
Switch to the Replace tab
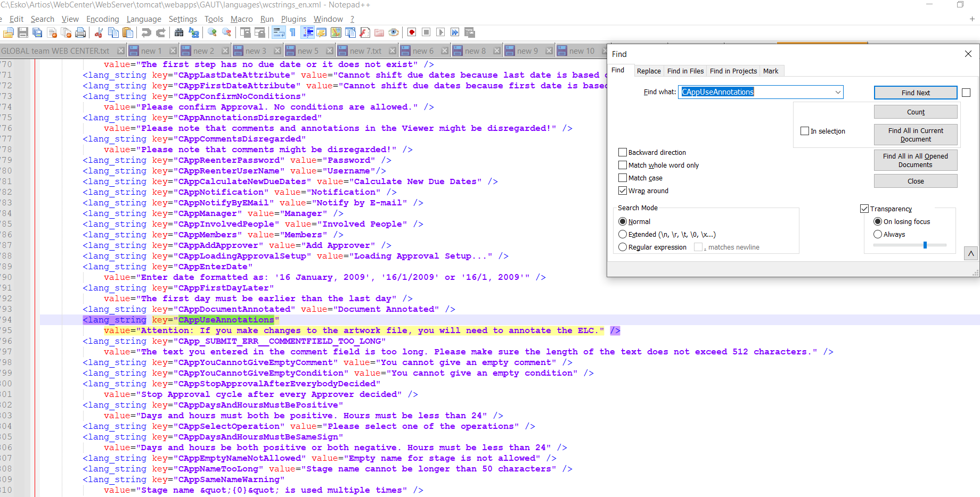pyautogui.click(x=649, y=70)
